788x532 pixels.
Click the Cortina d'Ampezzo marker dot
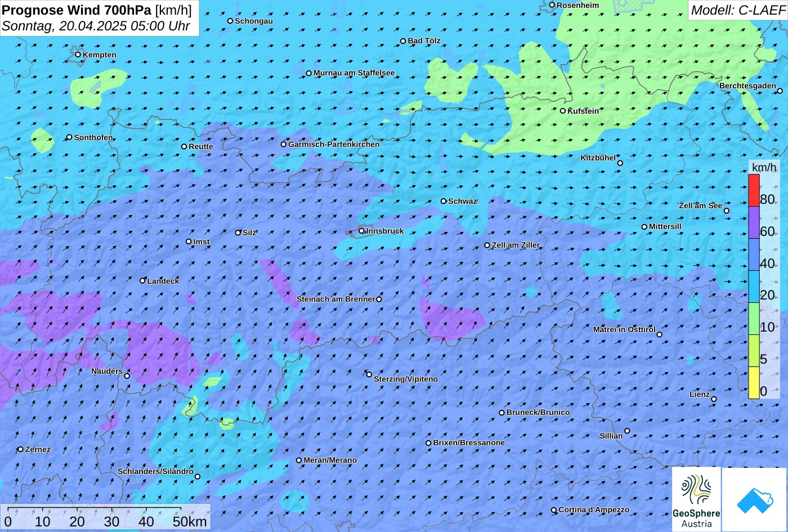553,510
